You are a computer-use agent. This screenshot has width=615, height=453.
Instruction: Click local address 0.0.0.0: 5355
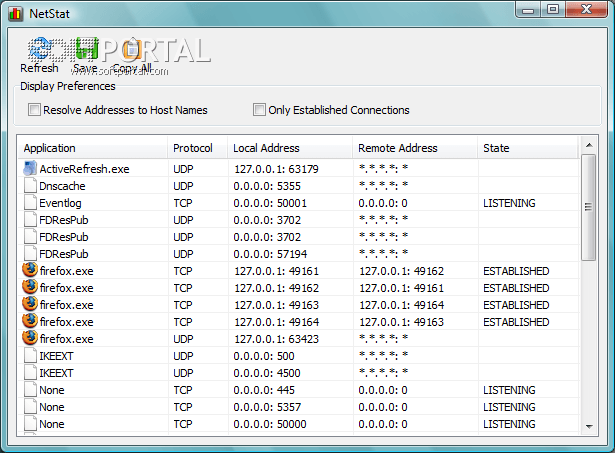267,186
